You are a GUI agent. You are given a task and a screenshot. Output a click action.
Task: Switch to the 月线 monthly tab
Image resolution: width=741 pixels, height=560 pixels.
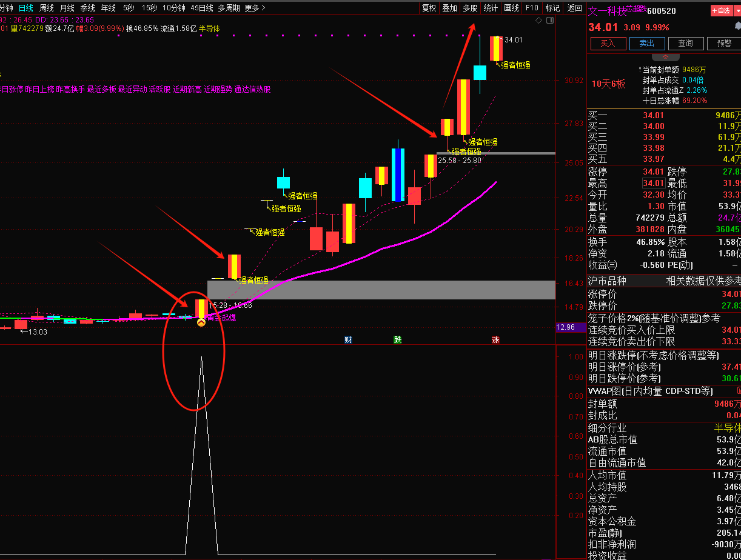(x=67, y=8)
